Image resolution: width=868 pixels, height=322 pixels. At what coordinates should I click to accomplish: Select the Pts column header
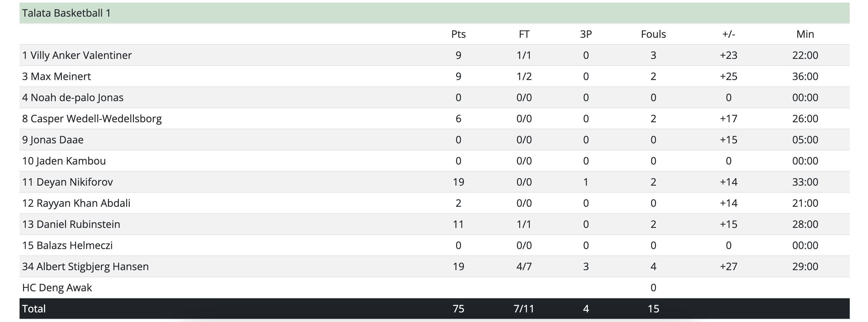458,34
